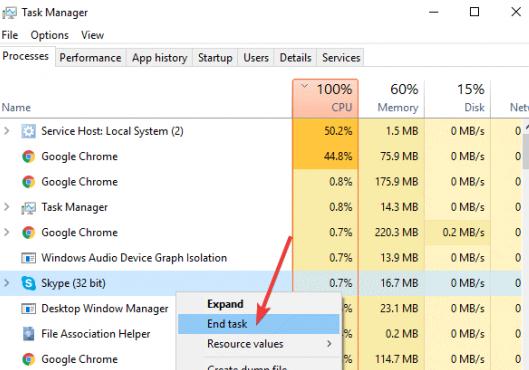Viewport: 529px width, 370px height.
Task: Expand Service Host: Local System group
Action: pyautogui.click(x=6, y=131)
